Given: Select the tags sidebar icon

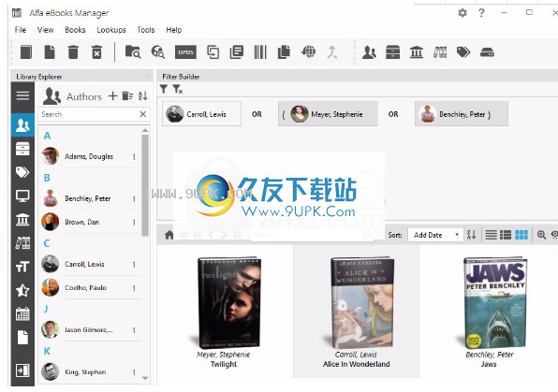Looking at the screenshot, I should click(x=22, y=172).
